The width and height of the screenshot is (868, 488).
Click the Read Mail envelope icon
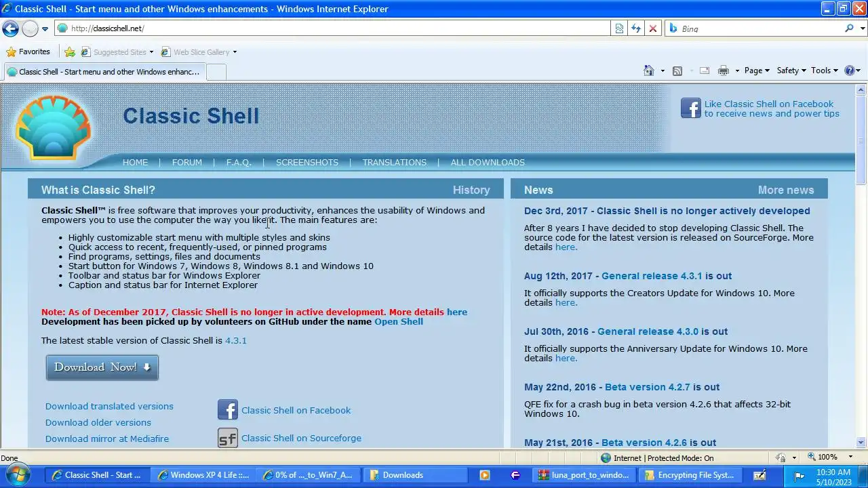point(704,70)
